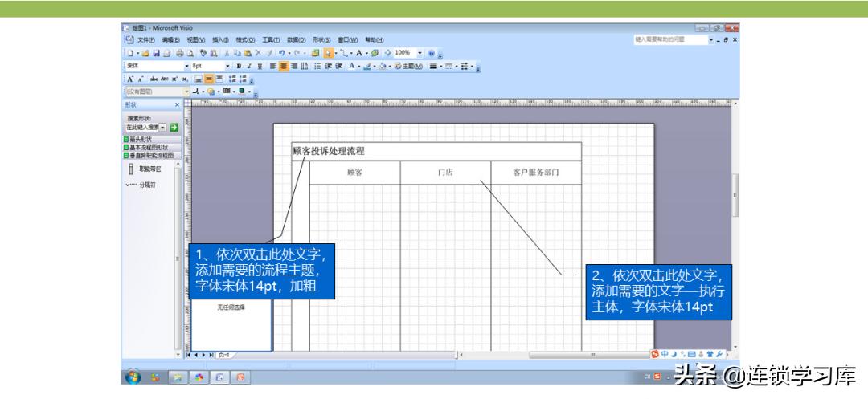
Task: Increase indent in the formatting toolbar
Action: coord(339,67)
